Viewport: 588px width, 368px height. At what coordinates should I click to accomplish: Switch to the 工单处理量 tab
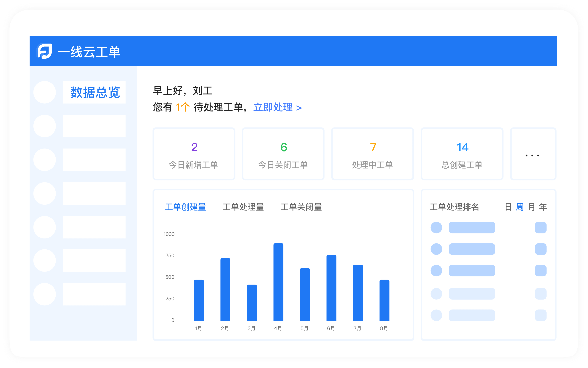pyautogui.click(x=243, y=207)
